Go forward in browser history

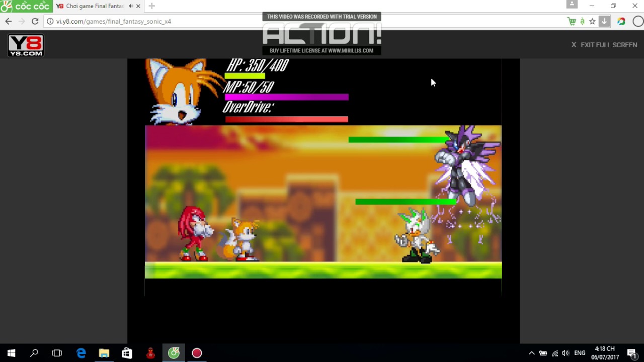pyautogui.click(x=22, y=21)
